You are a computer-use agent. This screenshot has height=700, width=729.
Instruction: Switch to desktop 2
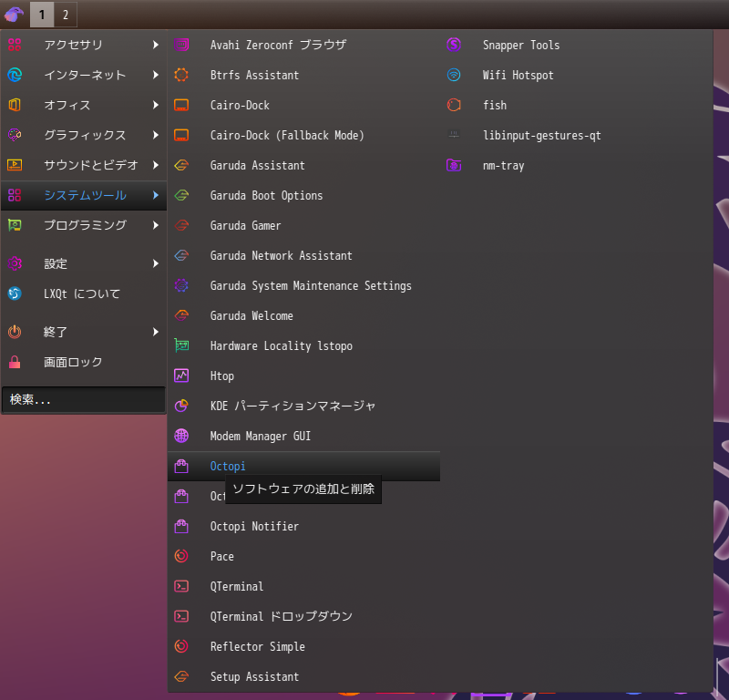(x=66, y=15)
